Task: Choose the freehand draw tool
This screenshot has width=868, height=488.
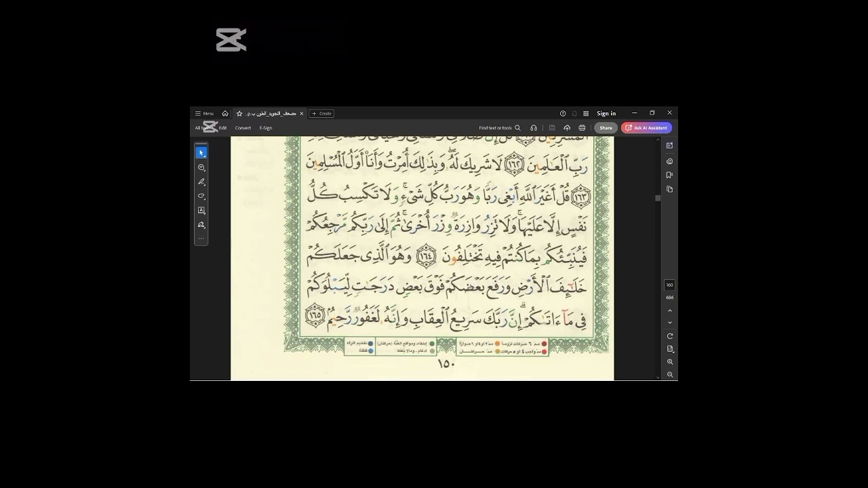Action: (x=201, y=196)
